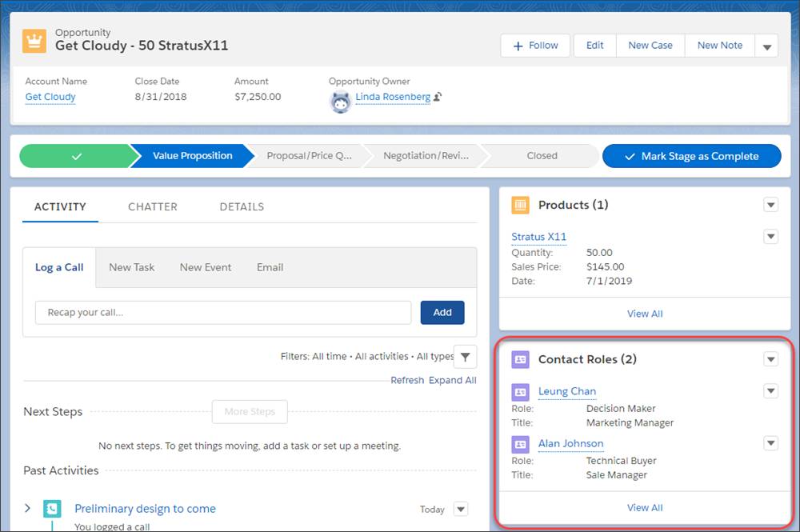The height and width of the screenshot is (532, 800).
Task: Click the More Steps button
Action: pyautogui.click(x=250, y=412)
